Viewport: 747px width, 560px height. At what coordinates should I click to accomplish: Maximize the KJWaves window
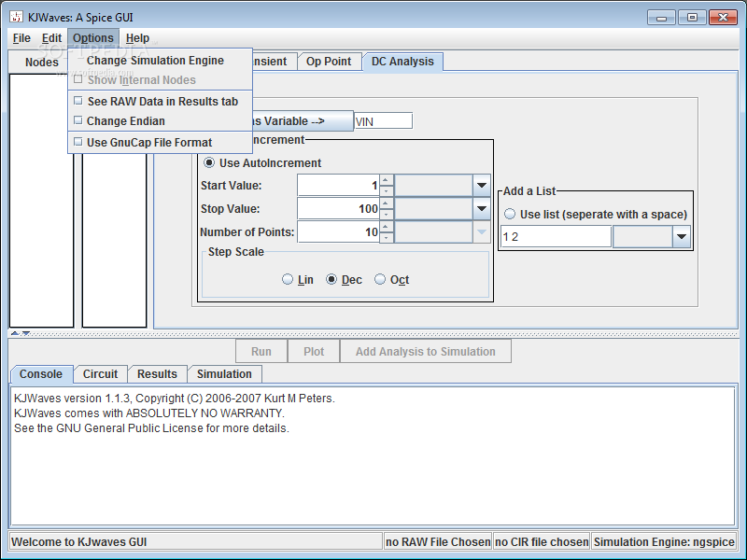pos(692,18)
